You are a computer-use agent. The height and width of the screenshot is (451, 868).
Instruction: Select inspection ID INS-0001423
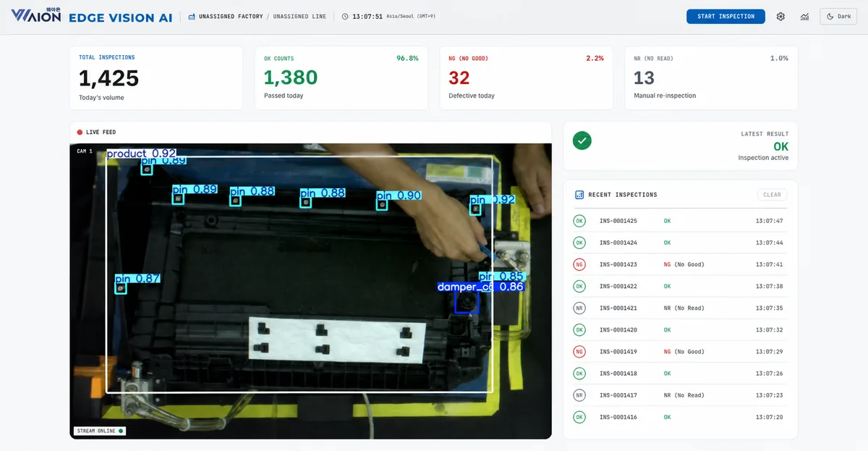point(618,264)
